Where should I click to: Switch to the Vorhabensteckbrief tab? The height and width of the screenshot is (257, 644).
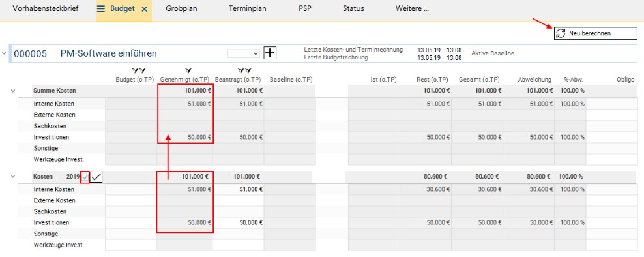45,8
